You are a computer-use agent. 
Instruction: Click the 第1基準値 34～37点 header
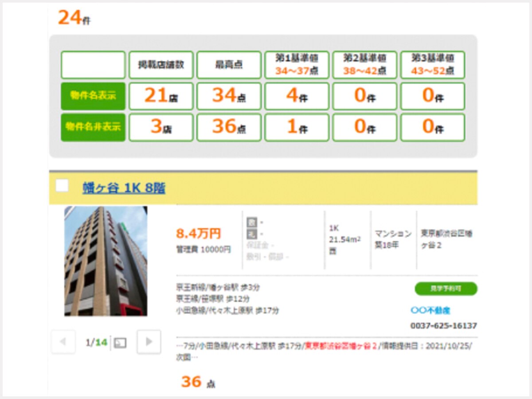click(297, 65)
